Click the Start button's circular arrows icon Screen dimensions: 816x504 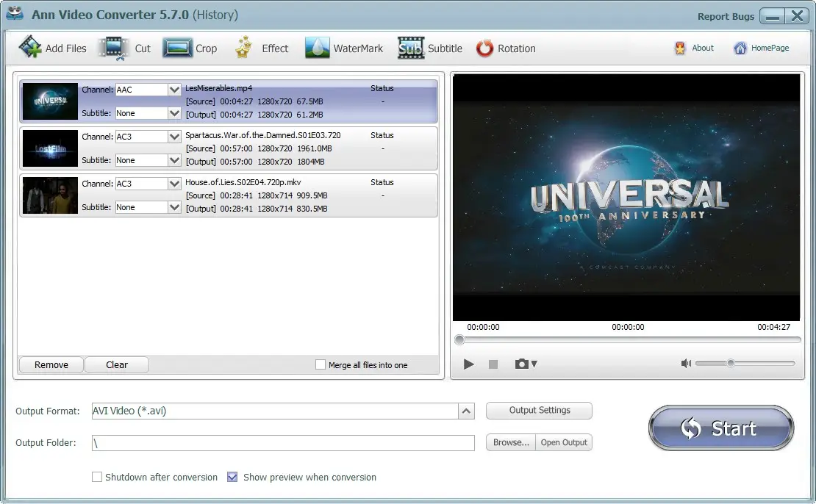pyautogui.click(x=690, y=428)
